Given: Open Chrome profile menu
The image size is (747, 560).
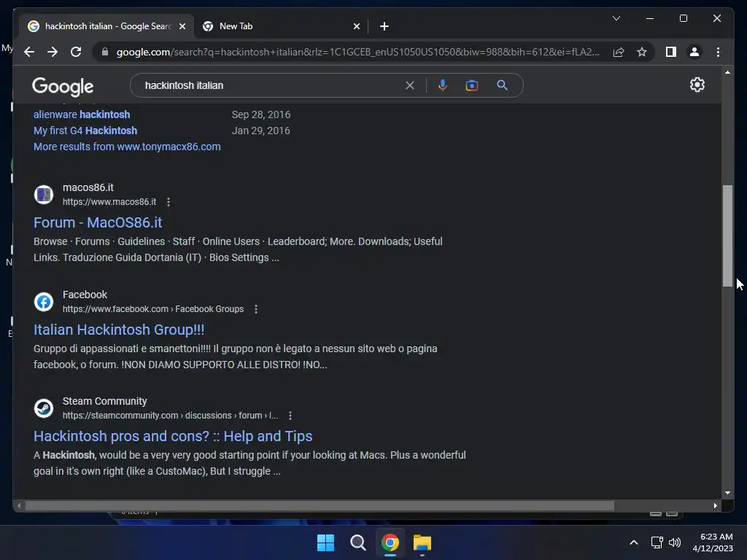Looking at the screenshot, I should pos(694,52).
